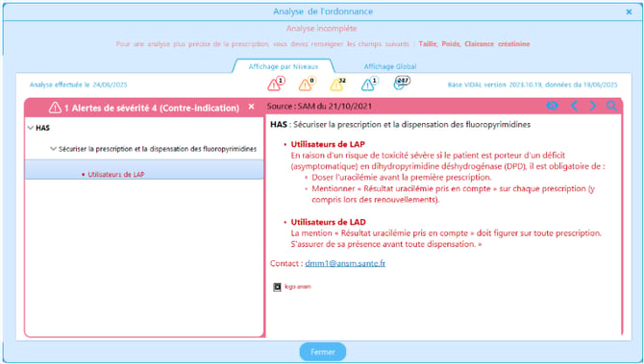
Task: Open the dmm1@ansm.sante.fr contact link
Action: [x=345, y=263]
